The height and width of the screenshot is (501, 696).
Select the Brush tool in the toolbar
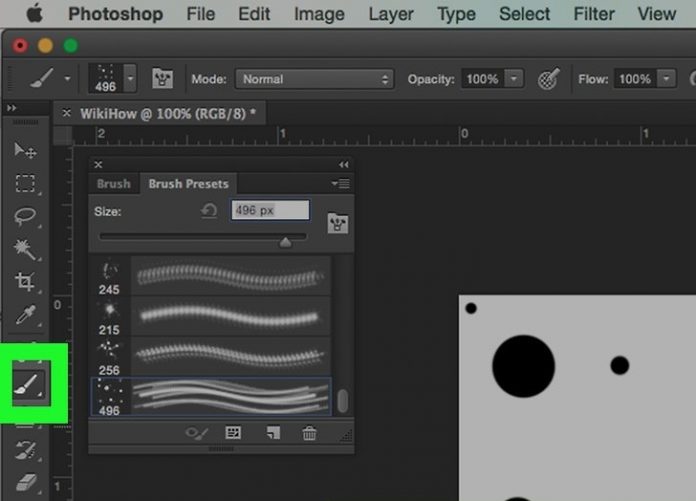(x=26, y=383)
